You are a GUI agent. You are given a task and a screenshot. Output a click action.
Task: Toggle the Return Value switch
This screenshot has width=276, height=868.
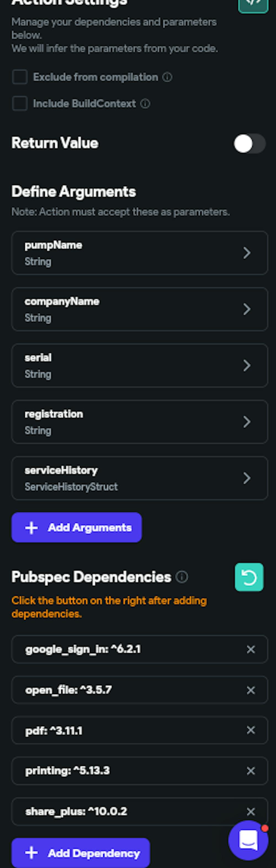(250, 144)
